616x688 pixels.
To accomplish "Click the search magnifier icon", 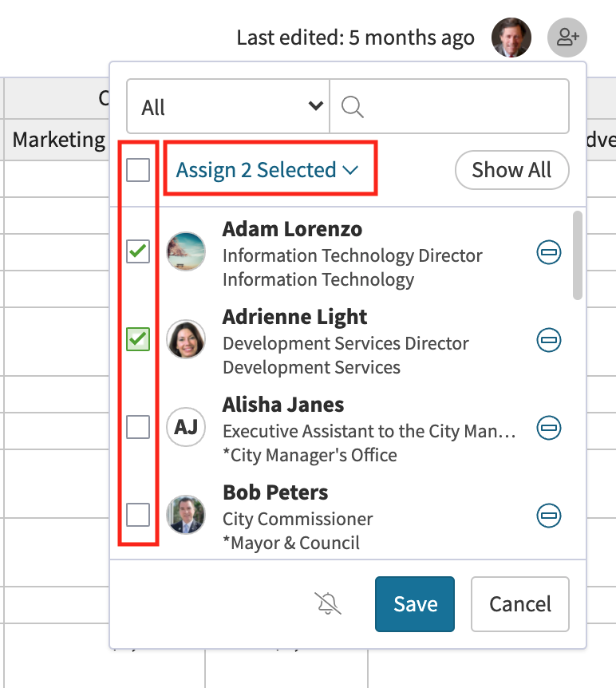I will (352, 106).
